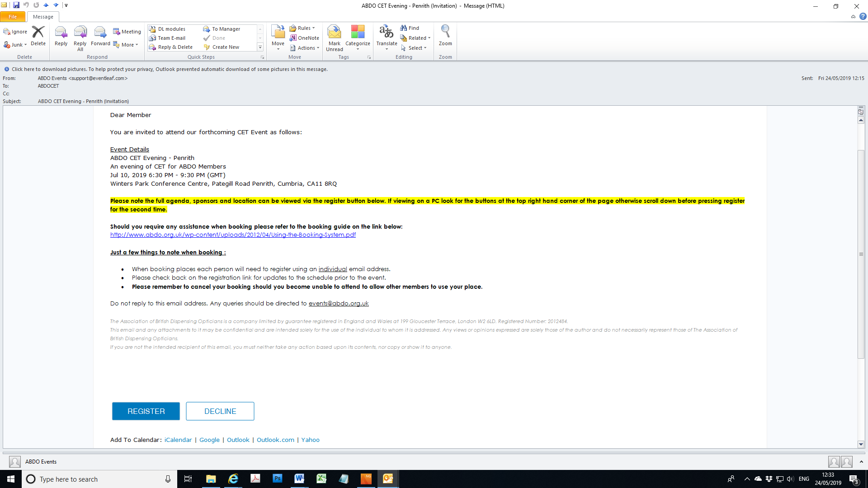868x488 pixels.
Task: Send to OneNote
Action: (x=305, y=38)
